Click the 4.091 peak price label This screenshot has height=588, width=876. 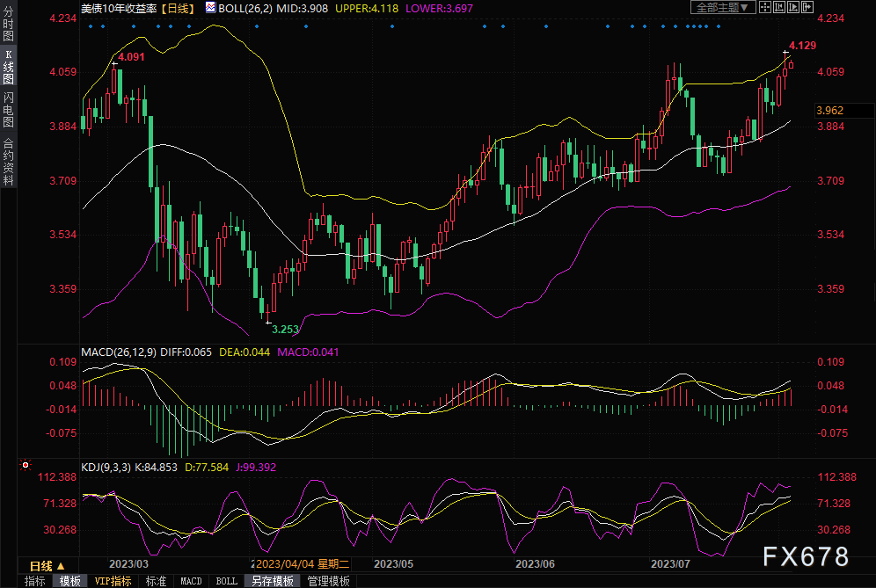coord(131,57)
